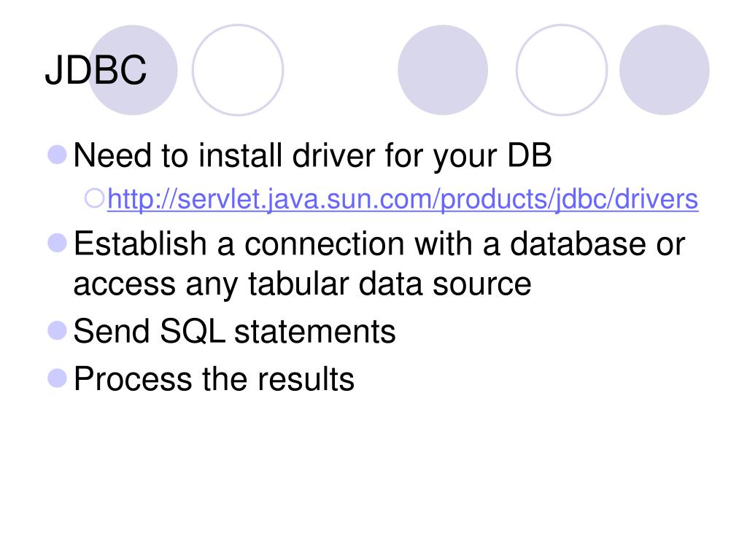Click the text "Send SQL statements"
The image size is (747, 560).
pyautogui.click(x=234, y=332)
